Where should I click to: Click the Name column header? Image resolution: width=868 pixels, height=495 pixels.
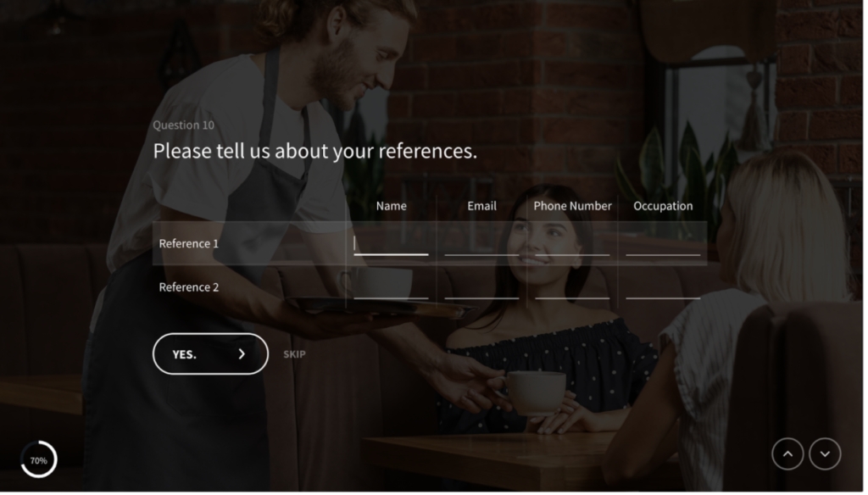(393, 207)
